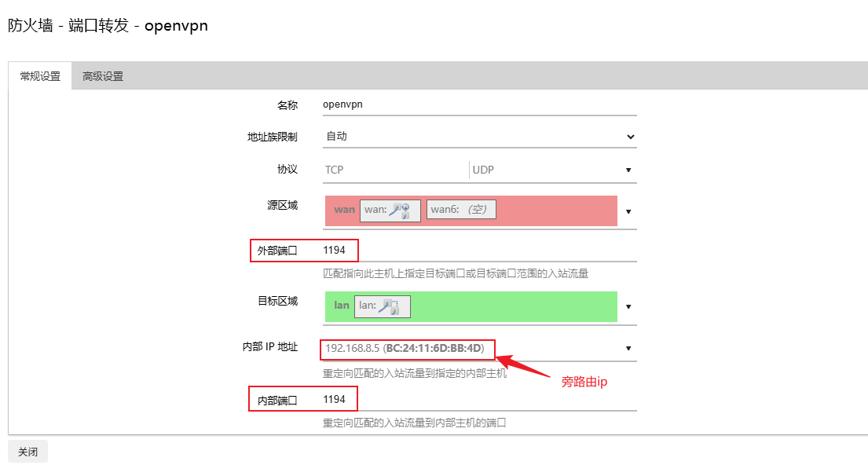This screenshot has height=476, width=868.
Task: Open the internal IP address dropdown
Action: point(628,348)
